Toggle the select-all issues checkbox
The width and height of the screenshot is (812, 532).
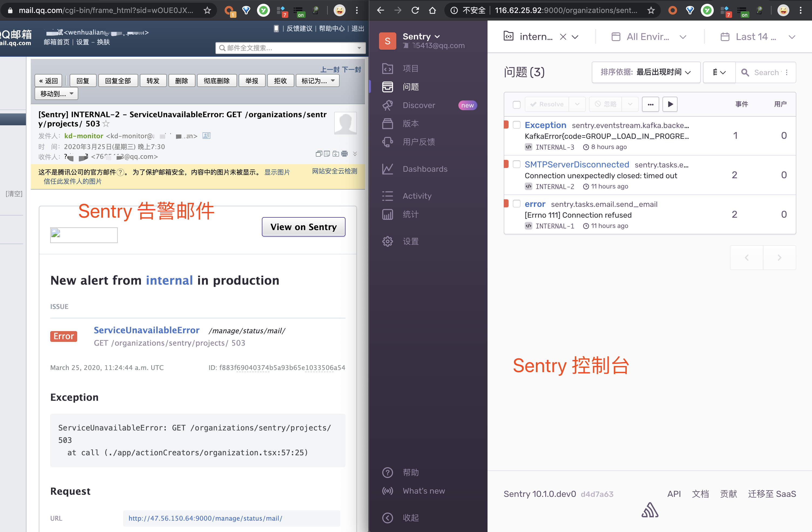[516, 105]
